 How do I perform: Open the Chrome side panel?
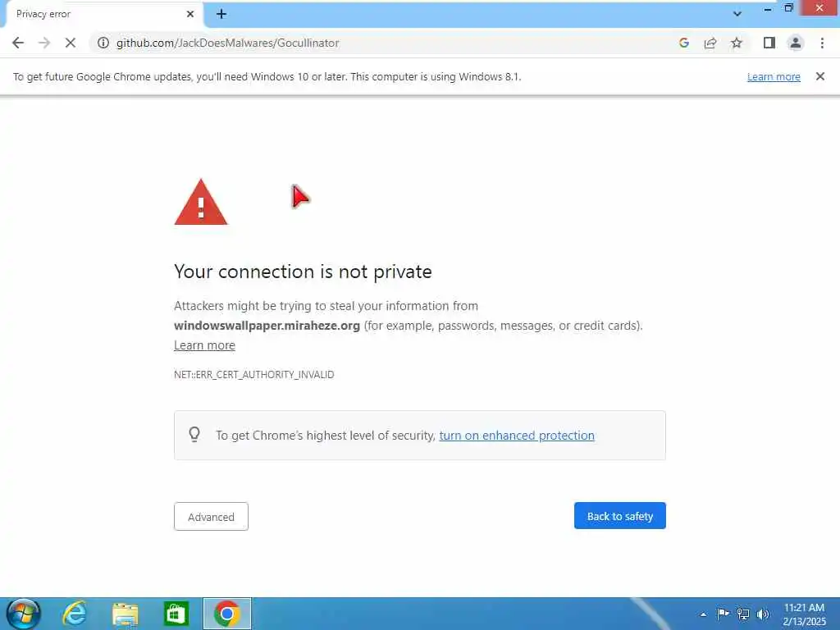769,43
